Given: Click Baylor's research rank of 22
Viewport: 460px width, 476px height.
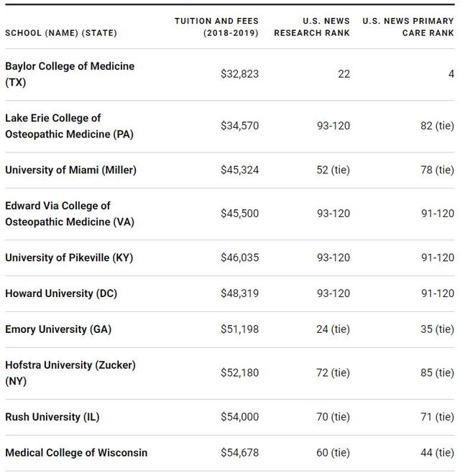Looking at the screenshot, I should [344, 74].
